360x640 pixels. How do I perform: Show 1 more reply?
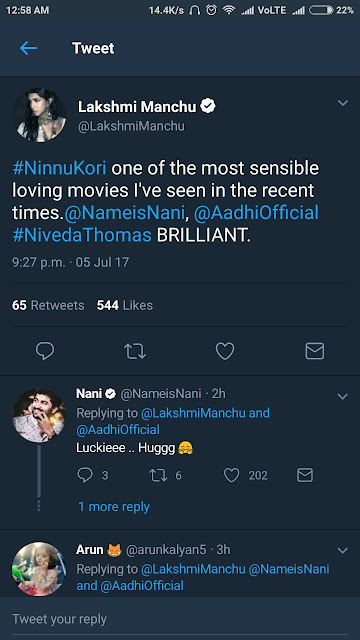point(114,507)
